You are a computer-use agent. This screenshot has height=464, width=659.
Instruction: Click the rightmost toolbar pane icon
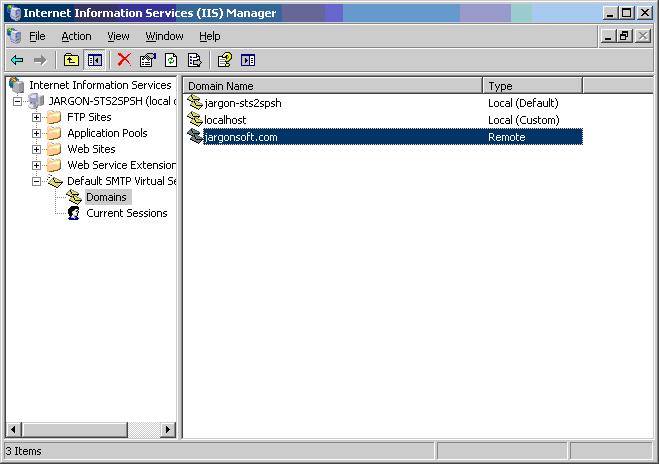tap(248, 60)
